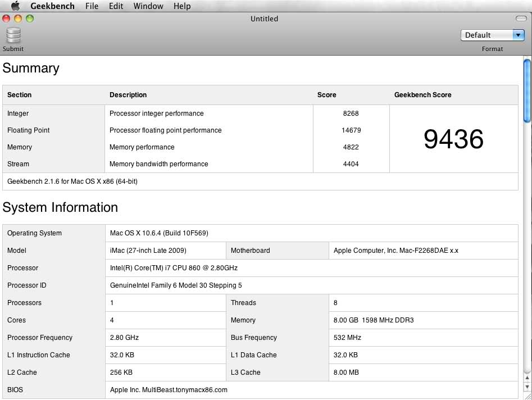Open the Apple menu
The image size is (532, 400).
[x=15, y=6]
